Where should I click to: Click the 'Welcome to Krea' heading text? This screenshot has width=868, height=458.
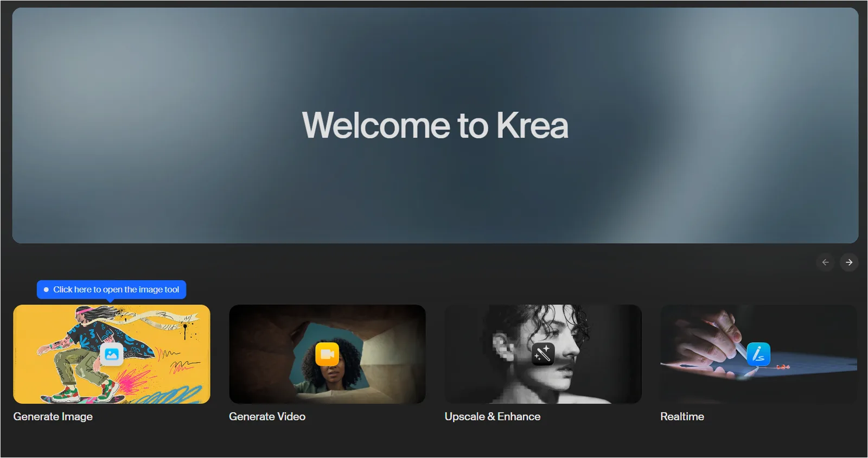[x=435, y=125]
